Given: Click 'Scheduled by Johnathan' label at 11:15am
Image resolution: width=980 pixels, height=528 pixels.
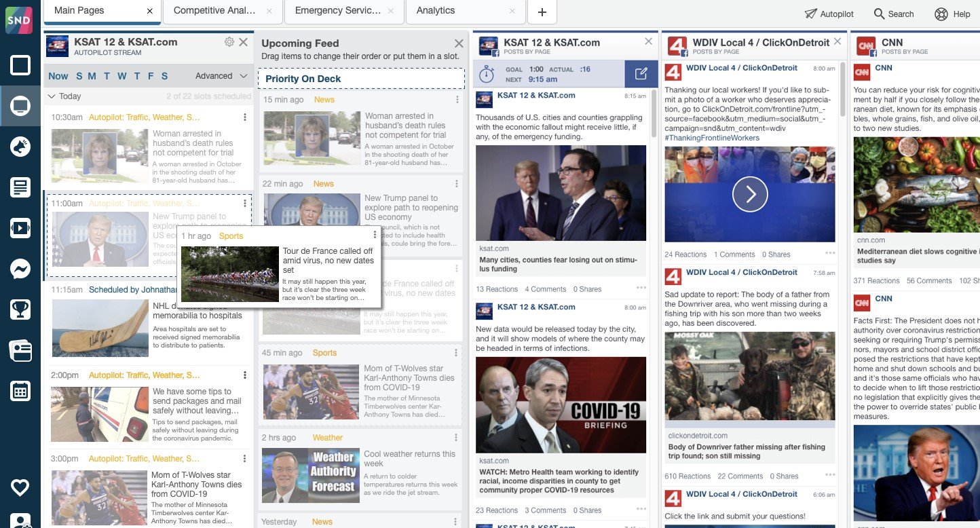Looking at the screenshot, I should (x=133, y=290).
